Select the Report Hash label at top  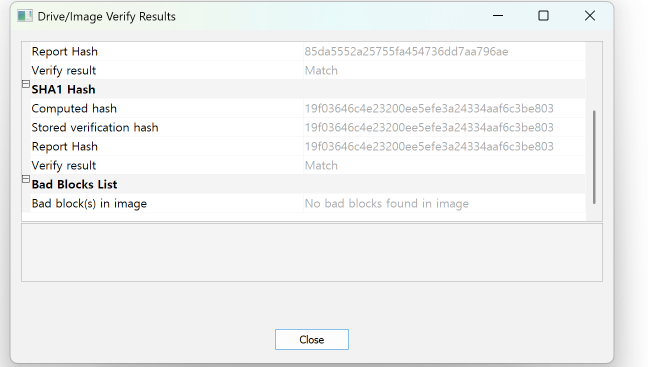tap(65, 51)
